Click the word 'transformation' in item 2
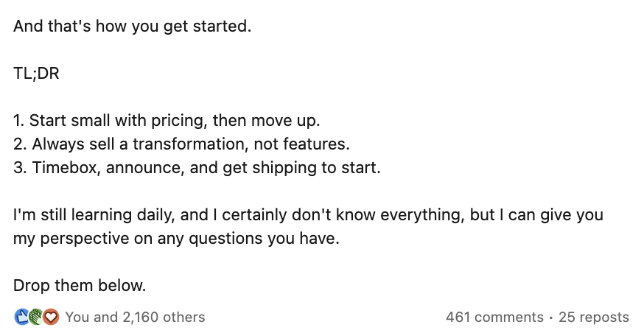The width and height of the screenshot is (644, 333). [x=195, y=143]
